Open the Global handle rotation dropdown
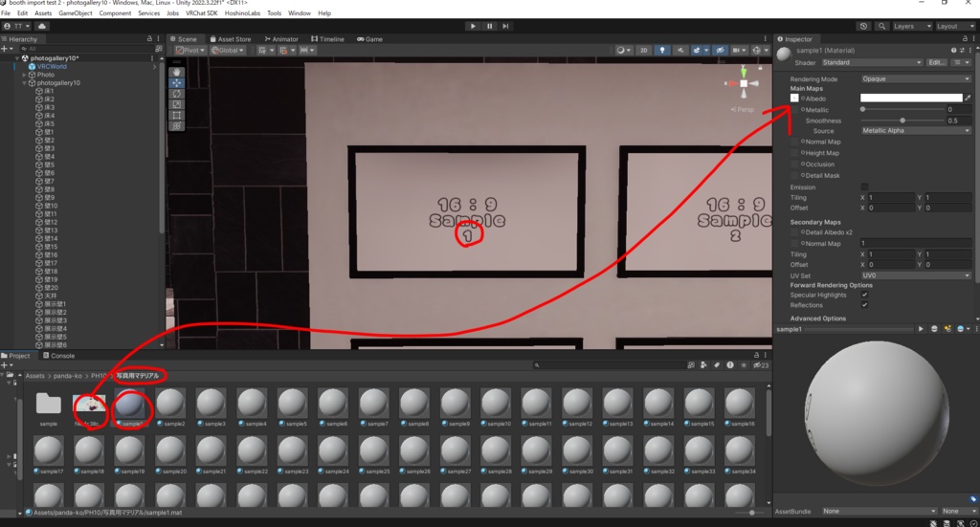Screen dimensions: 980x527 (x=228, y=50)
